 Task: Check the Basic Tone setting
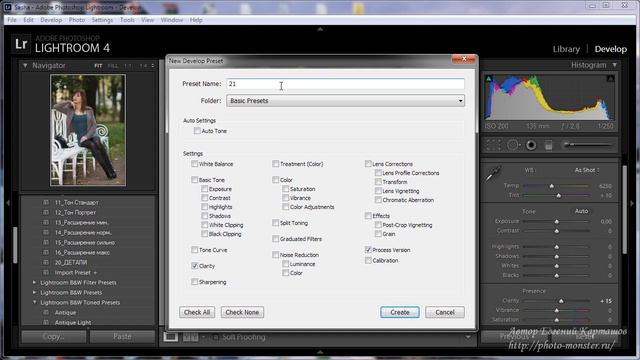click(194, 180)
